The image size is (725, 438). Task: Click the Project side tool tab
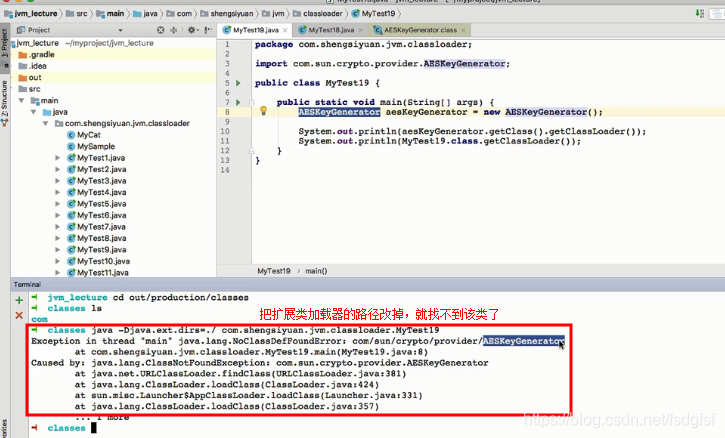[x=5, y=45]
